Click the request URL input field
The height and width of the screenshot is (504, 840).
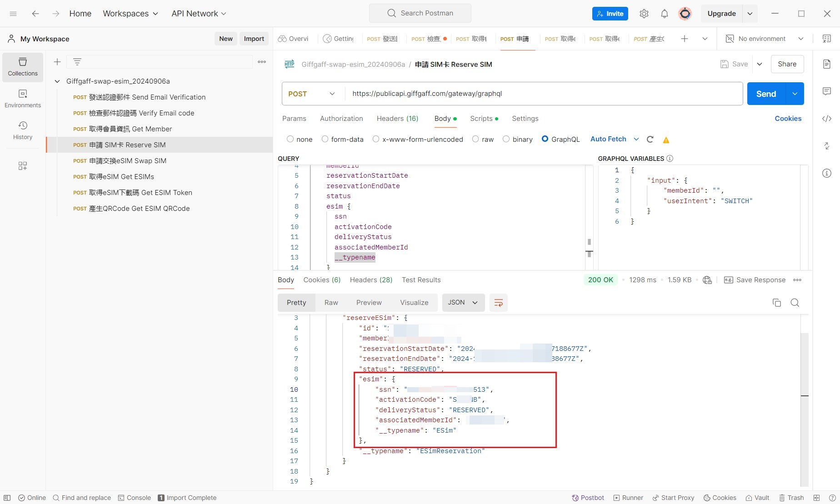click(543, 94)
